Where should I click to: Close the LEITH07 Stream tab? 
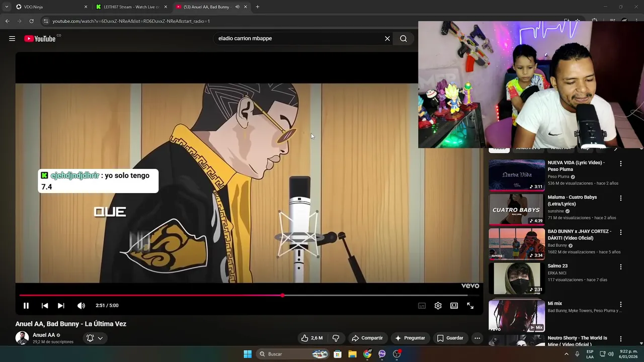pyautogui.click(x=166, y=7)
